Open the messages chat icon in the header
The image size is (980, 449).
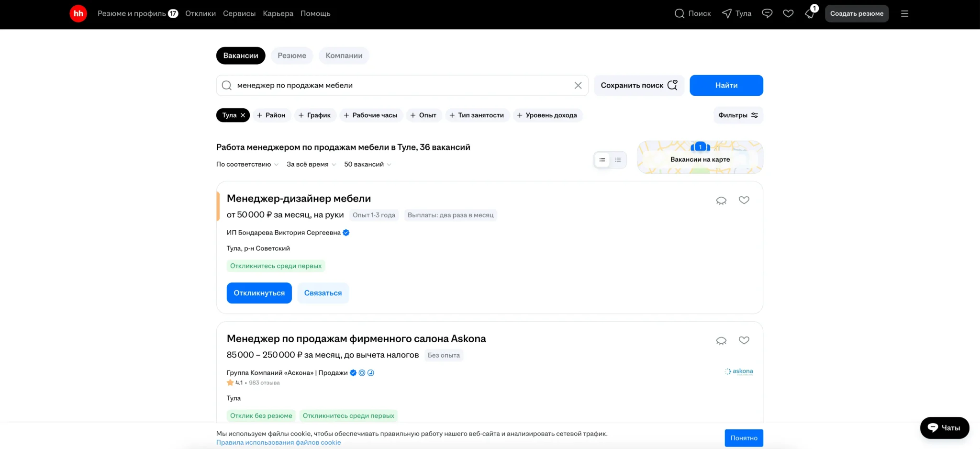pos(767,13)
